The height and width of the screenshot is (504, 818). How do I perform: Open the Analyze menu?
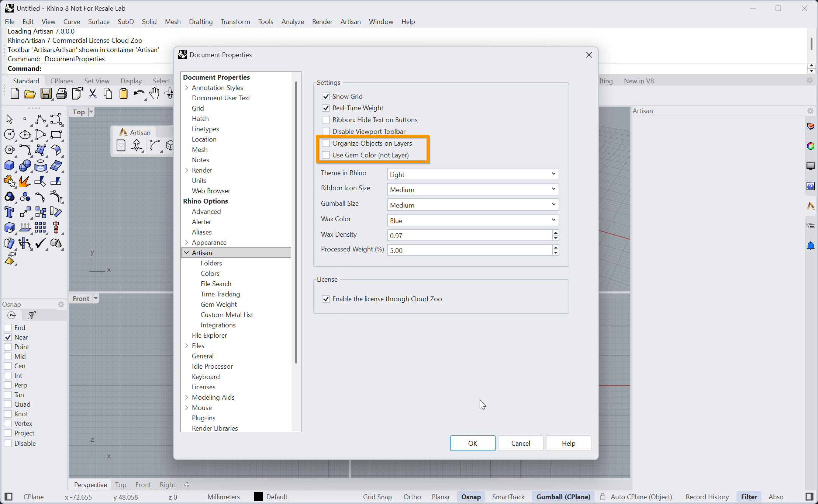point(293,22)
